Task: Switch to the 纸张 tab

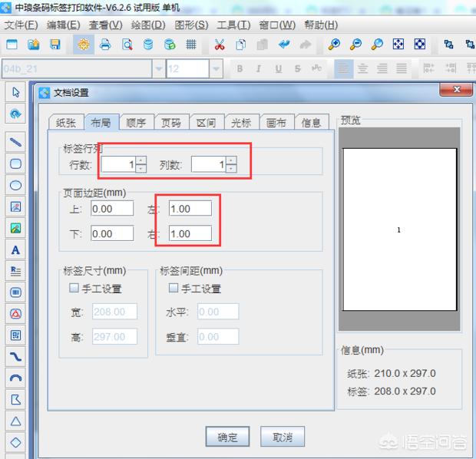Action: (x=64, y=123)
